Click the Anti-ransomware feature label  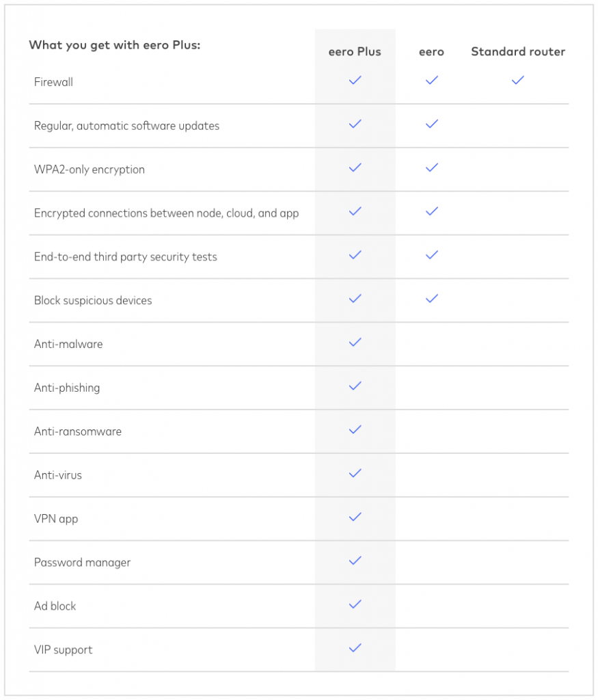(78, 431)
